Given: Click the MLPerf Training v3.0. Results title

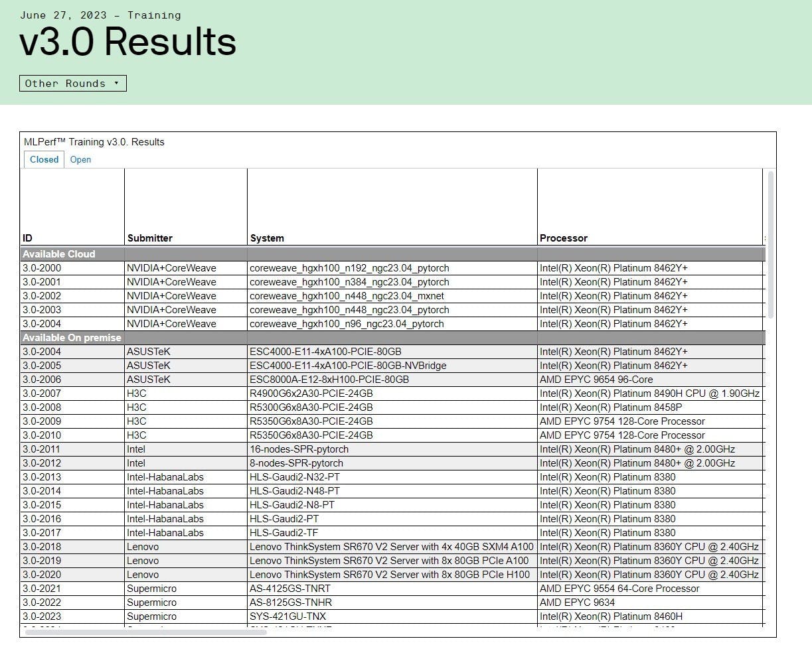Looking at the screenshot, I should coord(94,141).
